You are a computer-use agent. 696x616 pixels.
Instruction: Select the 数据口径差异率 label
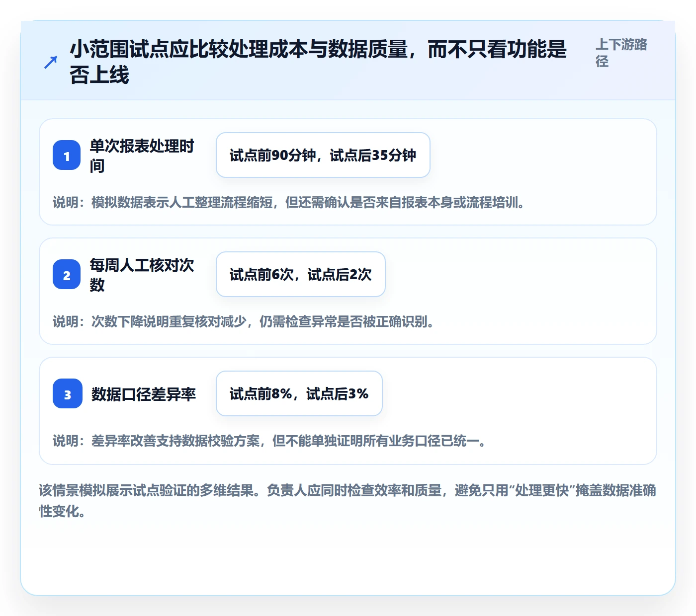(x=143, y=394)
